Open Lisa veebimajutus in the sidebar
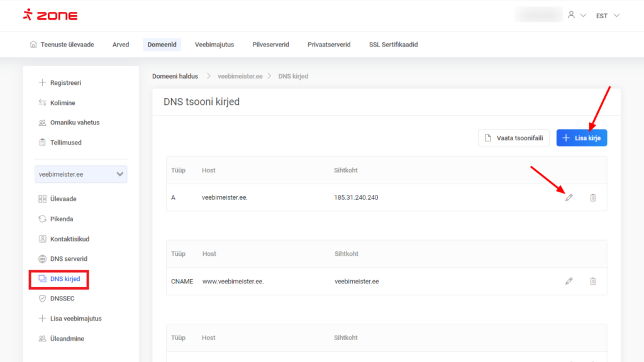644x362 pixels. coord(76,319)
